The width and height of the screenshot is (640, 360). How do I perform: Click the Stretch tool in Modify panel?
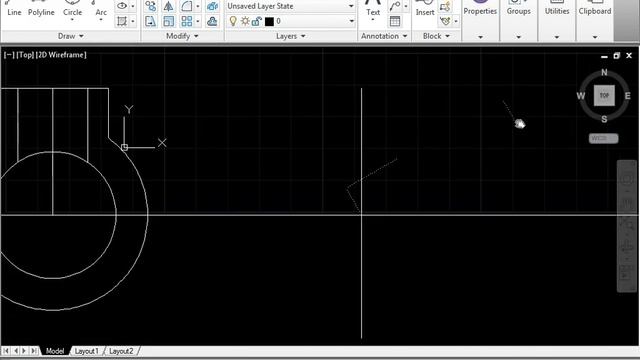click(x=151, y=21)
